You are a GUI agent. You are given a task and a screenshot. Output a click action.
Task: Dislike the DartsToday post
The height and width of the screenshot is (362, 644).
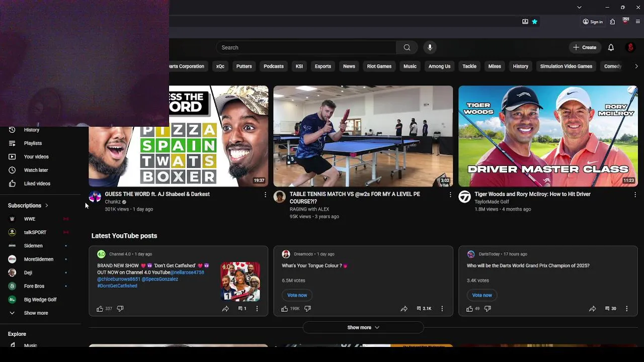coord(488,309)
